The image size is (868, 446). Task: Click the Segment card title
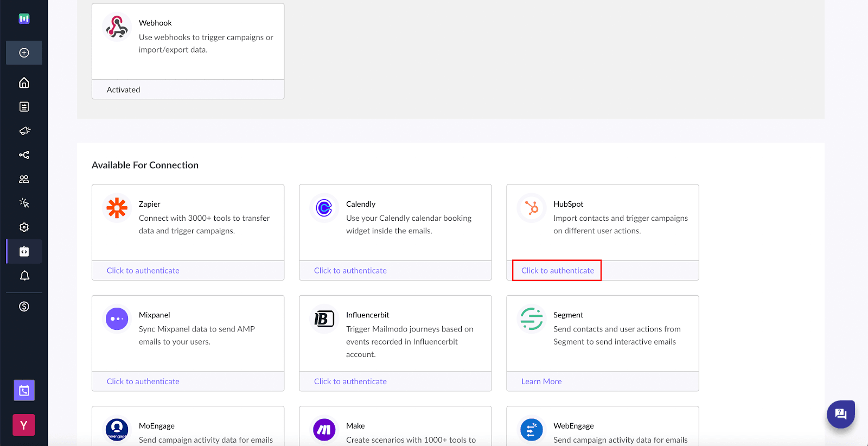pos(568,315)
